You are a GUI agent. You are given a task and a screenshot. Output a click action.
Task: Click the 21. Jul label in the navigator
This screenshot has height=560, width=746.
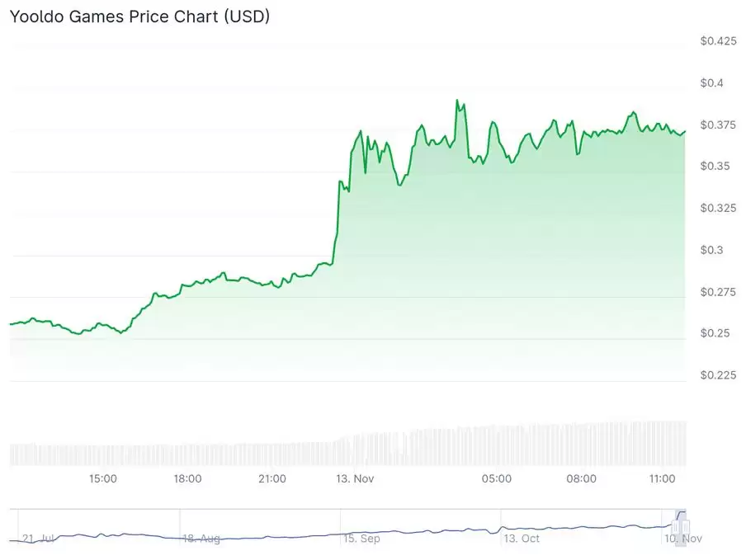click(40, 539)
